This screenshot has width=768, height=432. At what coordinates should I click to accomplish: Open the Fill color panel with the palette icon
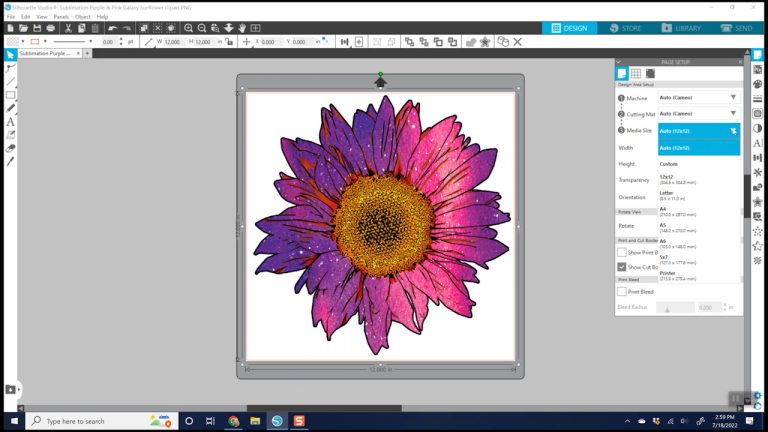[x=758, y=84]
